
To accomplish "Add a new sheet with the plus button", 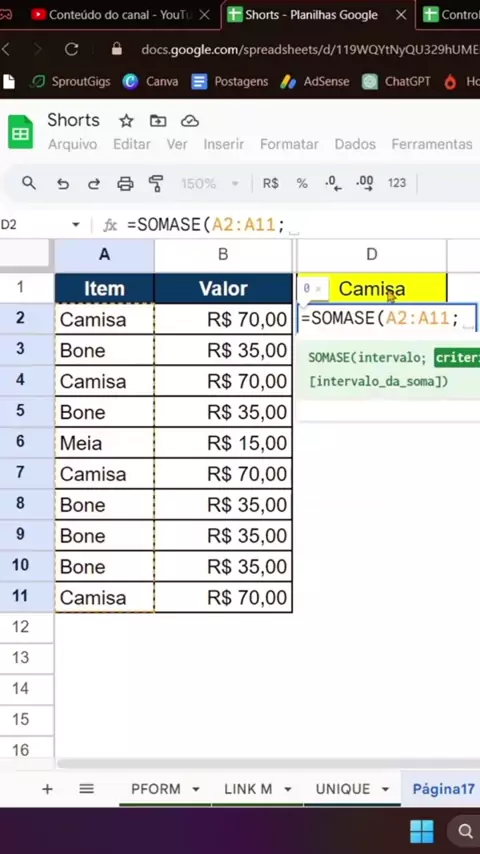I will pyautogui.click(x=47, y=789).
